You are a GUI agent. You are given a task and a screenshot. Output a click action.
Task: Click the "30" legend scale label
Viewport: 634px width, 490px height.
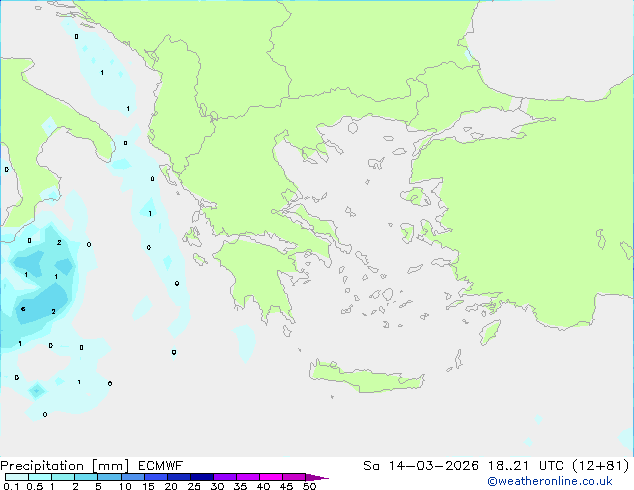point(217,486)
